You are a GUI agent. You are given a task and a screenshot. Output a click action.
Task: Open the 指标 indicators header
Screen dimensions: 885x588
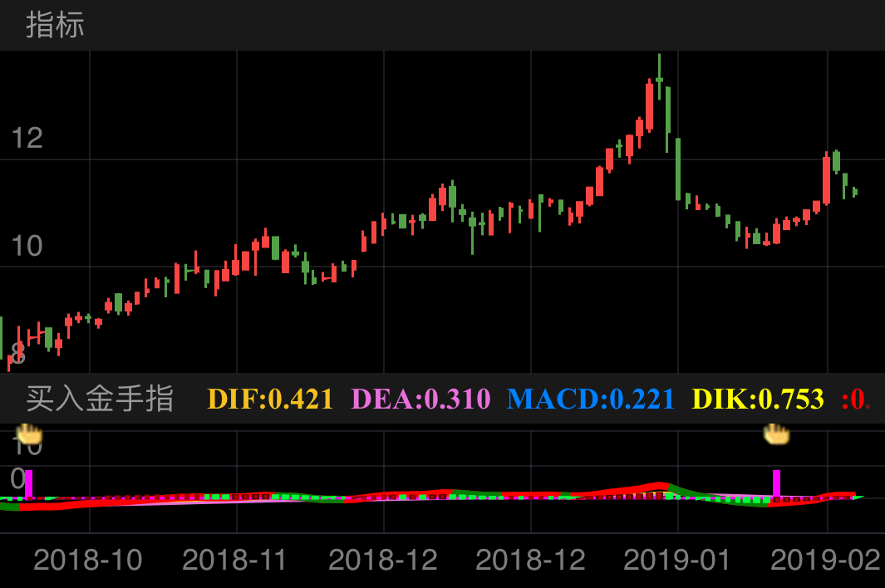(55, 25)
